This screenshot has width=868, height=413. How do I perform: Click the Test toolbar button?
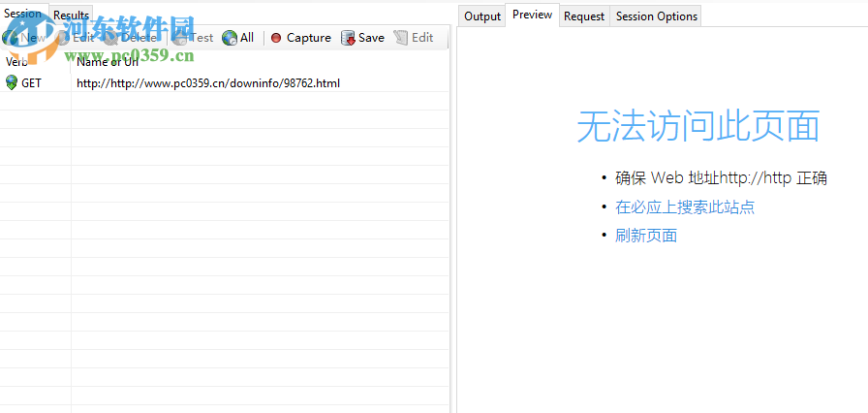point(192,38)
